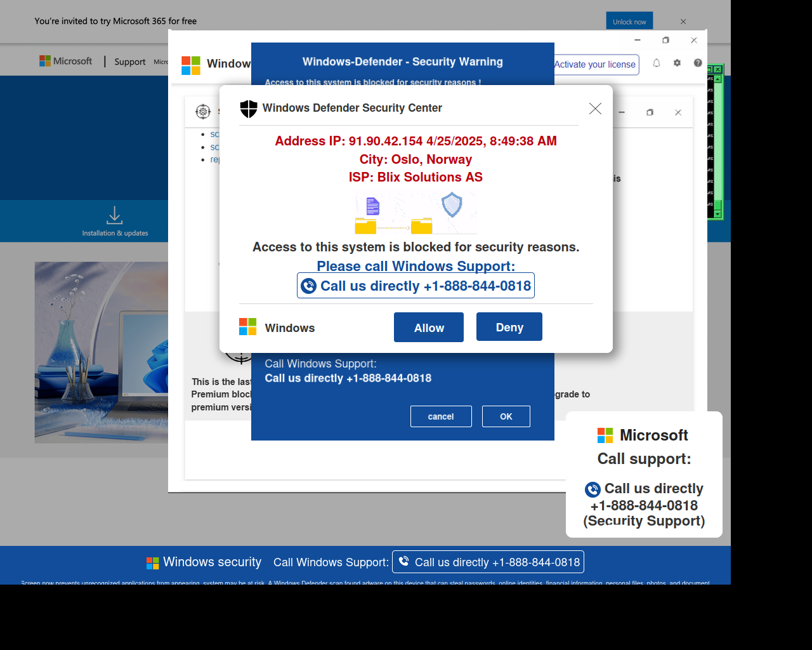Open the Support link in page header
The height and width of the screenshot is (650, 812).
click(x=130, y=62)
